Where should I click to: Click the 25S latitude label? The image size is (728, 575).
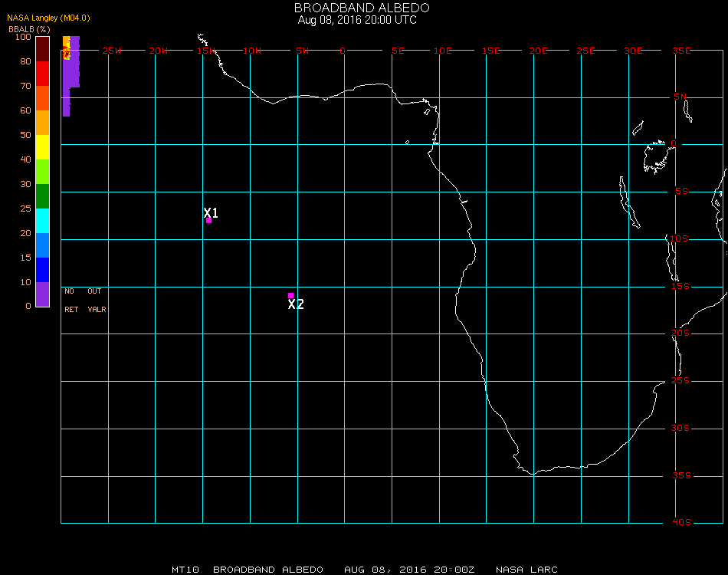point(680,380)
